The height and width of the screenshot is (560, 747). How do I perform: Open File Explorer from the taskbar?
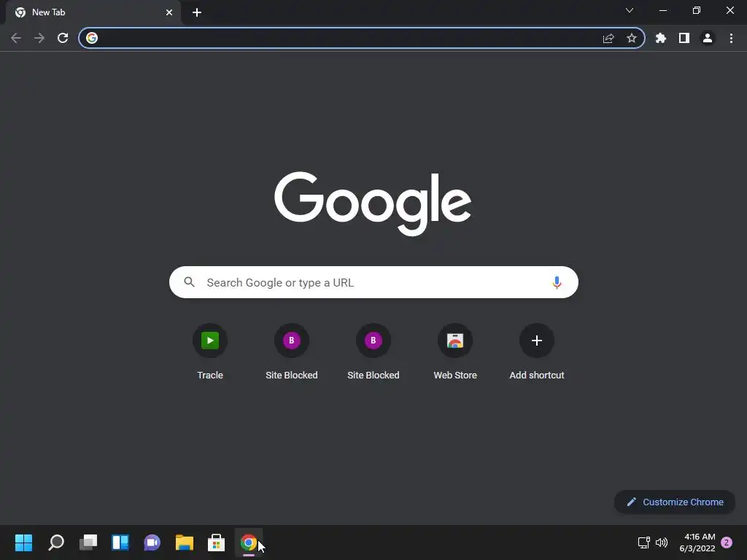(185, 542)
